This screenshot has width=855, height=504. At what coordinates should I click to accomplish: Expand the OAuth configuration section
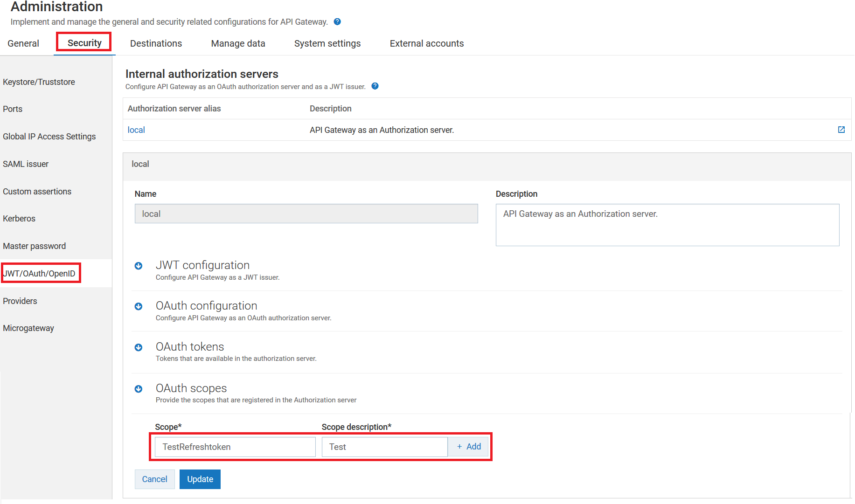click(x=139, y=306)
